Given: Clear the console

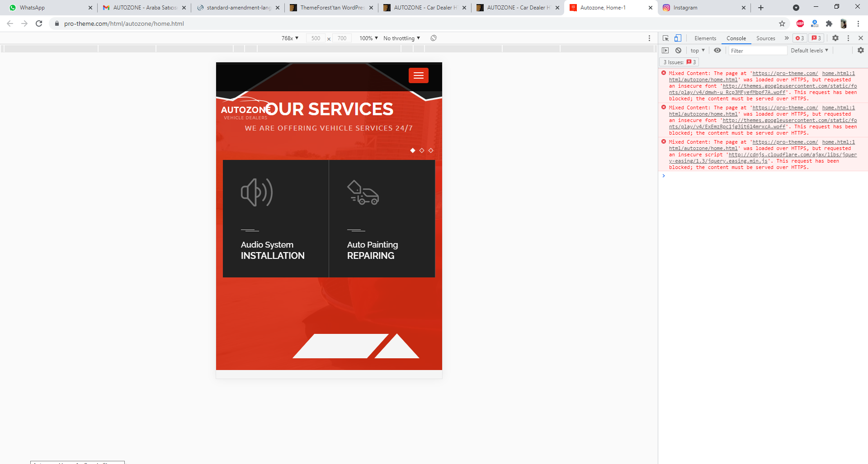Looking at the screenshot, I should (678, 51).
